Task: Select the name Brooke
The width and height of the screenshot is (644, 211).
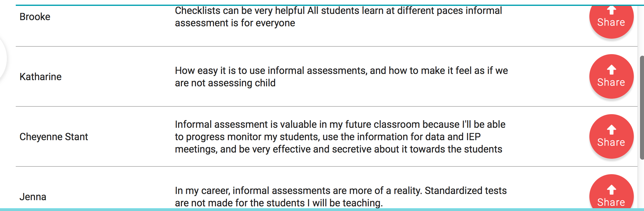Action: coord(35,17)
